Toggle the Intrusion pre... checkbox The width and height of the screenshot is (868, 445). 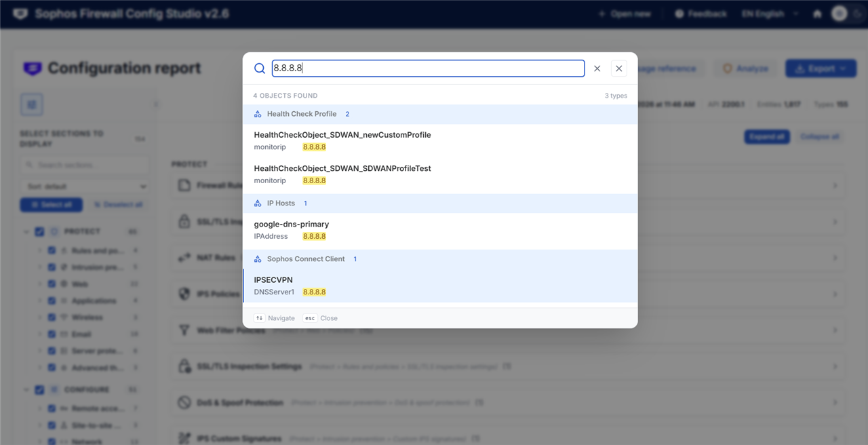click(52, 267)
